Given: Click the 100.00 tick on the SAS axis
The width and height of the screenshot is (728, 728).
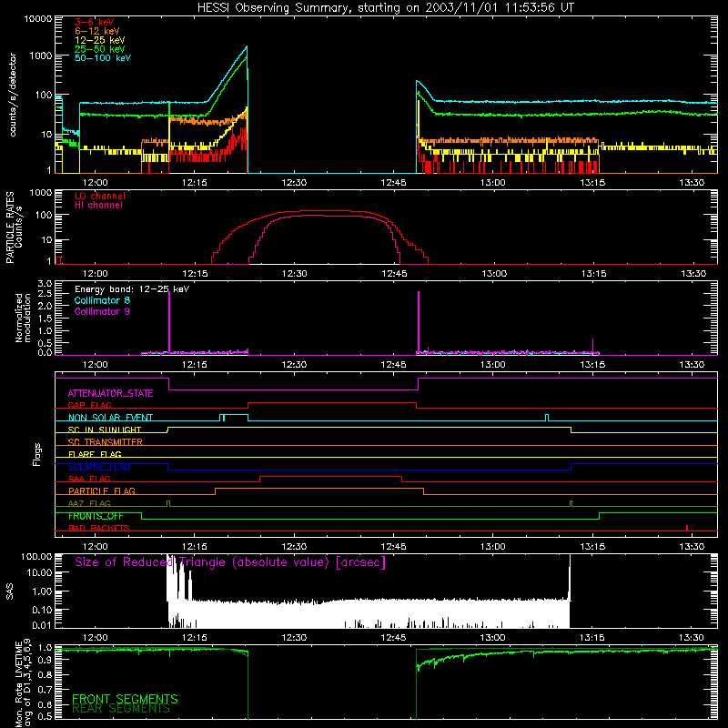Looking at the screenshot, I should [x=36, y=557].
